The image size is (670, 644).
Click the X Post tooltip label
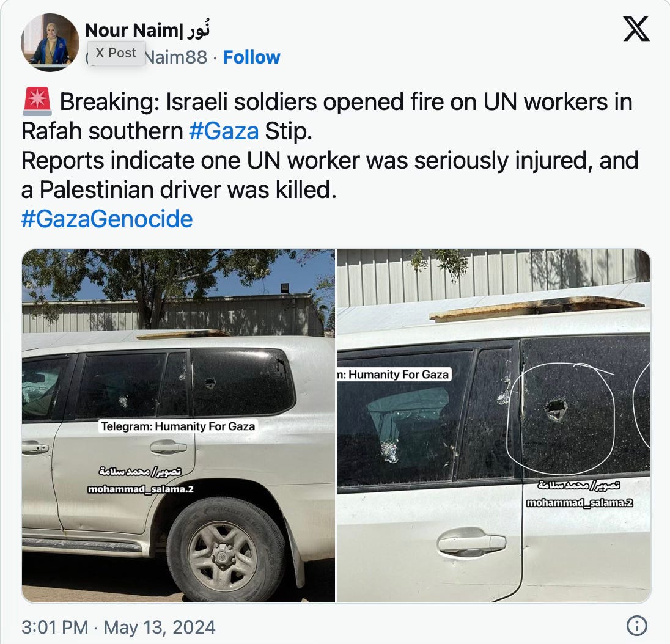(x=116, y=53)
